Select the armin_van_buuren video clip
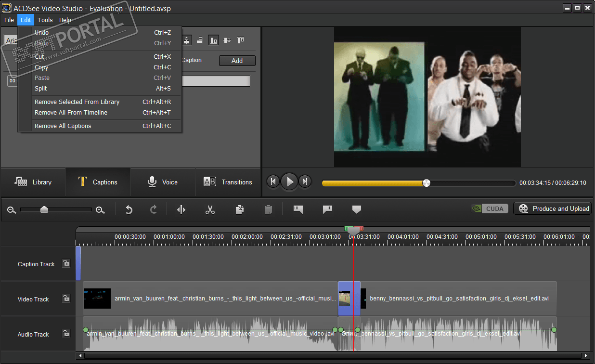Image resolution: width=595 pixels, height=364 pixels. 210,299
